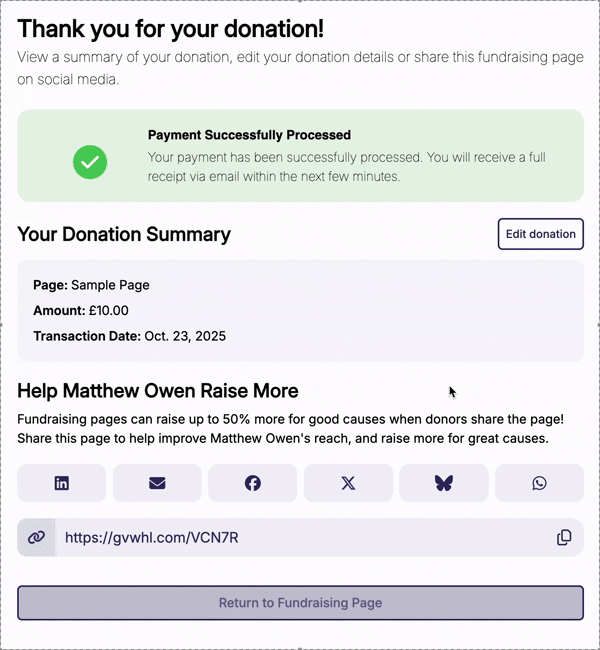Image resolution: width=600 pixels, height=650 pixels.
Task: Copy the fundraising link to clipboard
Action: pos(564,537)
